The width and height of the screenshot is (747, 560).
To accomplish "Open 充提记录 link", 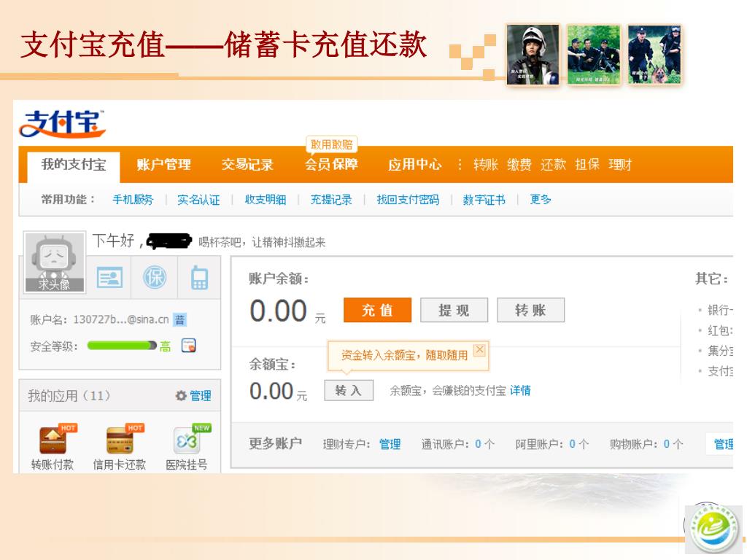I will tap(331, 200).
